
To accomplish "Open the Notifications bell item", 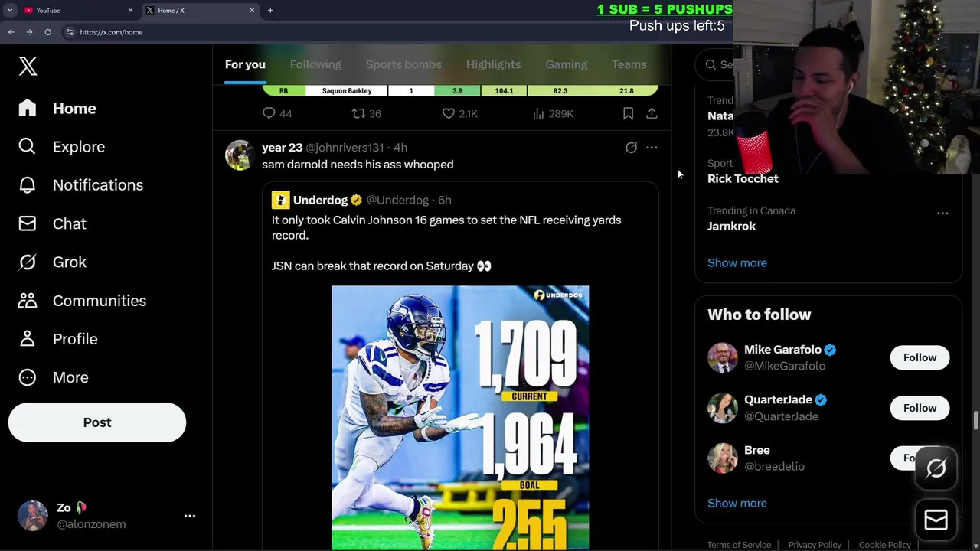I will [80, 185].
